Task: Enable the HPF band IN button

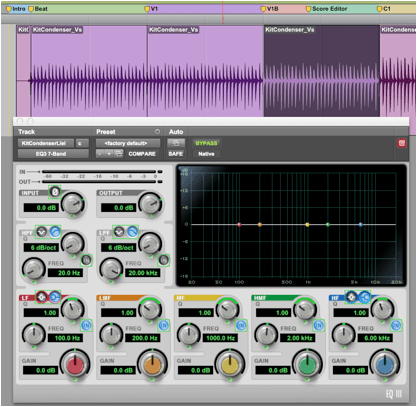Action: (86, 260)
